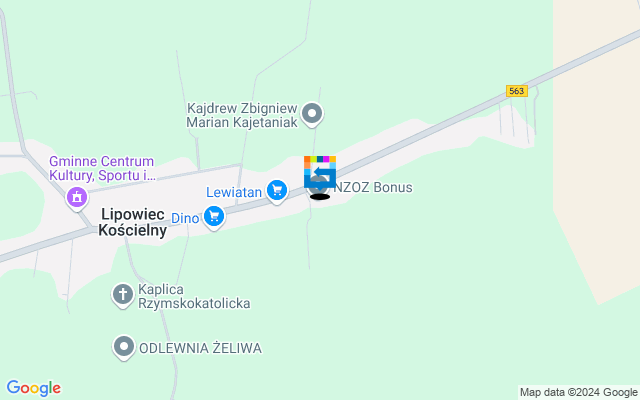Click the Kaplica Rzymskokatolicka cross pin
Viewport: 640px width, 400px height.
tap(122, 296)
